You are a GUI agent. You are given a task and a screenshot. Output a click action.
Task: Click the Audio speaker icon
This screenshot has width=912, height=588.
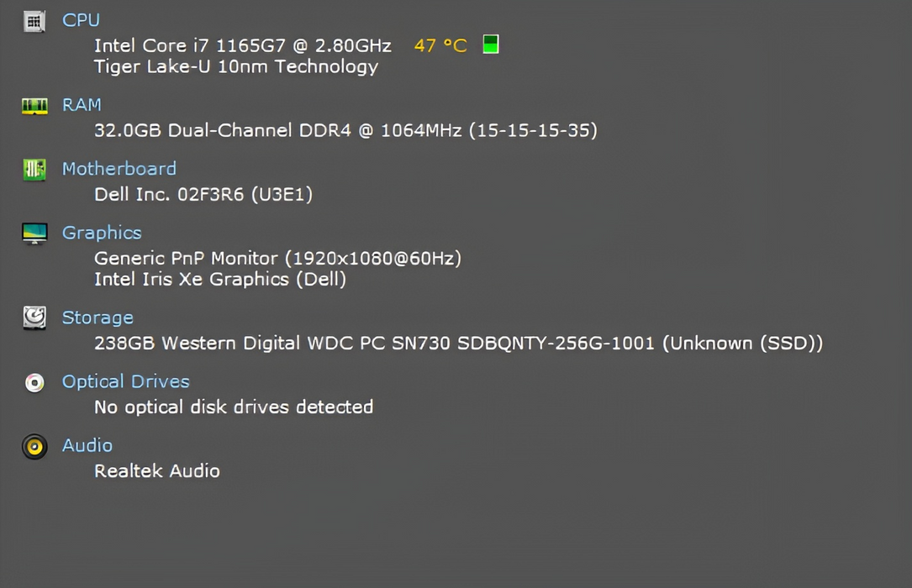(x=34, y=446)
